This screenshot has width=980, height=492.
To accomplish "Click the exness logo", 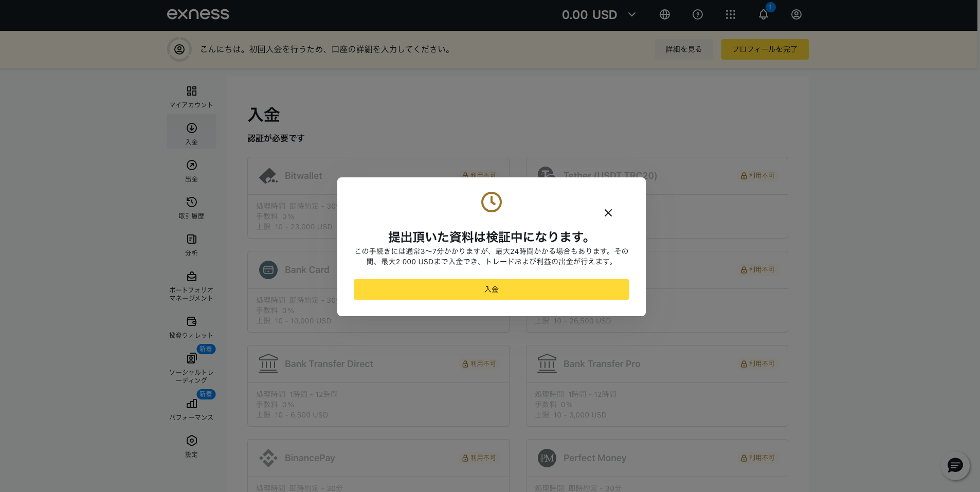I will [x=198, y=14].
